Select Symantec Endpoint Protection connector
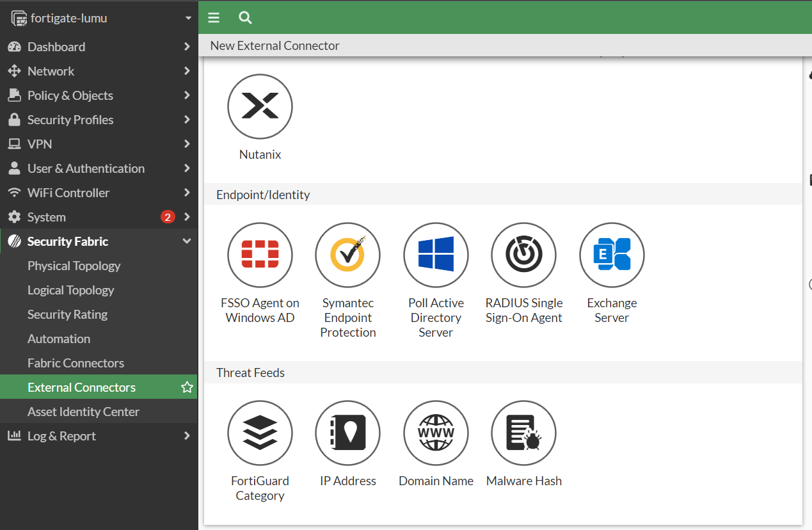812x530 pixels. point(347,255)
